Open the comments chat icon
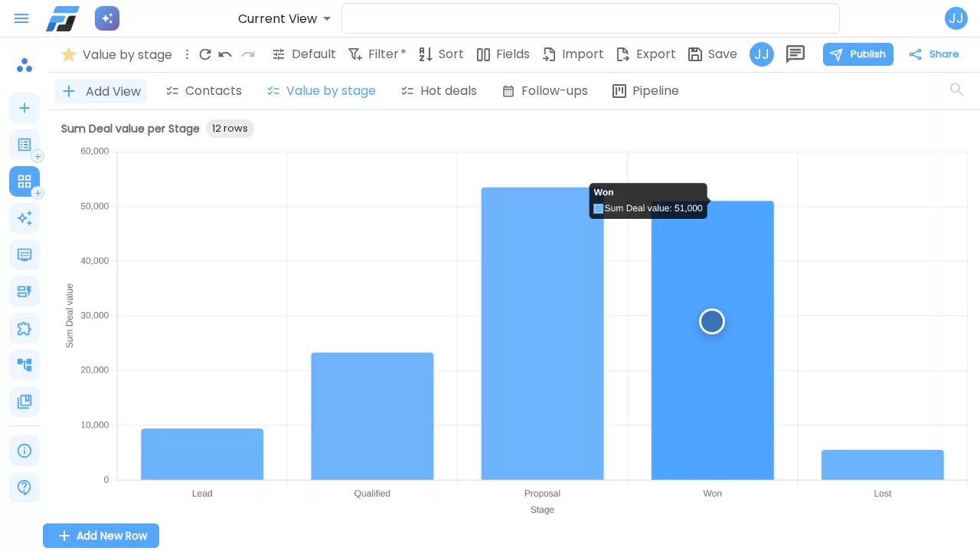The height and width of the screenshot is (551, 980). click(795, 54)
